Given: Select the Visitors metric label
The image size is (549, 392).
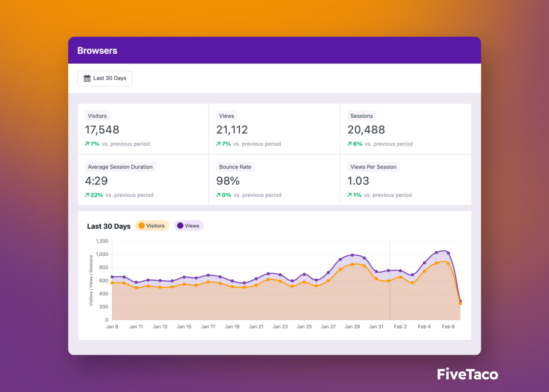Looking at the screenshot, I should click(x=97, y=116).
